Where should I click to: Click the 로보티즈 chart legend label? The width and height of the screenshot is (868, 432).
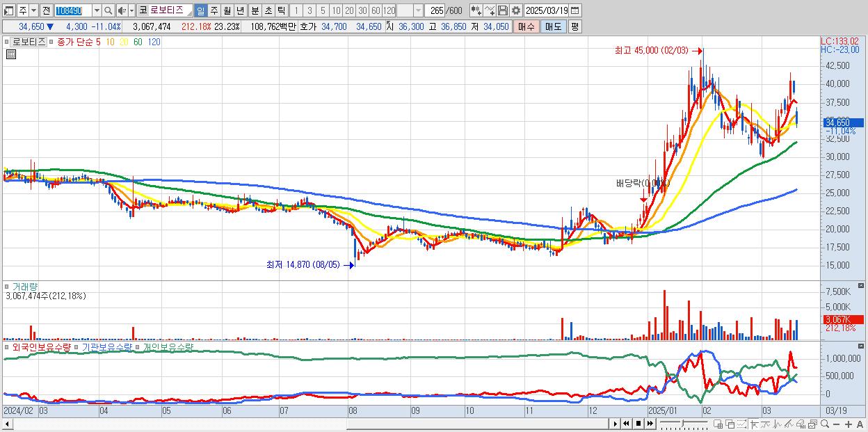[29, 42]
